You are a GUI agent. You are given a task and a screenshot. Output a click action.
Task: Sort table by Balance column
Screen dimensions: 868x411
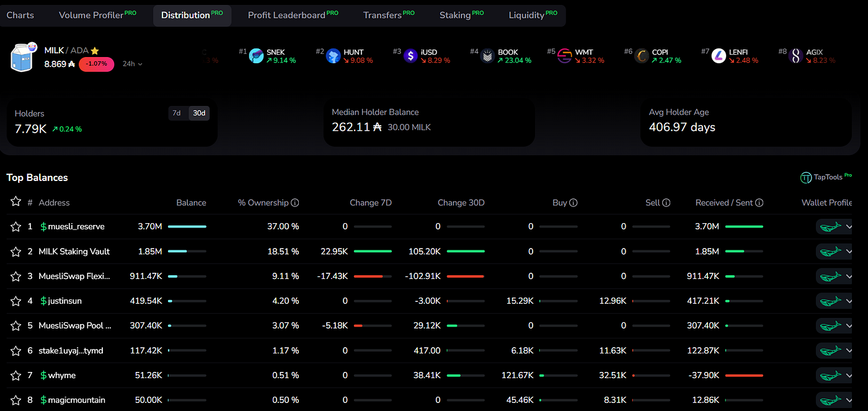pyautogui.click(x=191, y=203)
